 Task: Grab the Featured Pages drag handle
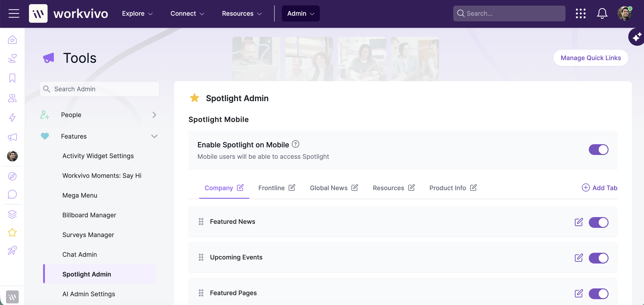click(201, 293)
